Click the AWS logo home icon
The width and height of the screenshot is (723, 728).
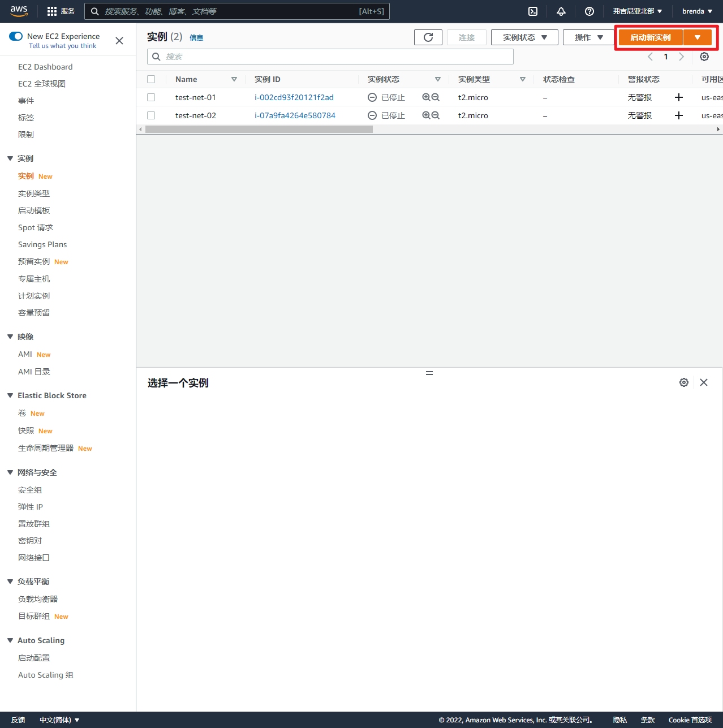click(19, 11)
